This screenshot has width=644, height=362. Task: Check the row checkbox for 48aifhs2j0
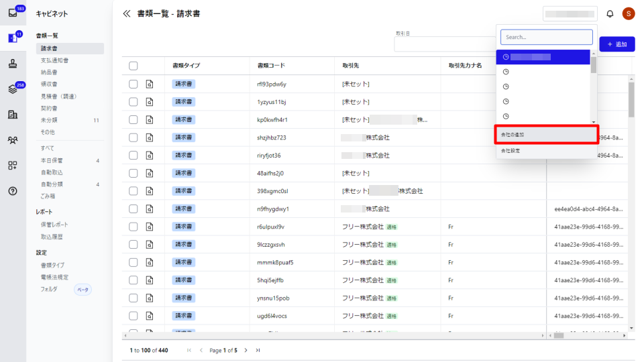tap(133, 173)
